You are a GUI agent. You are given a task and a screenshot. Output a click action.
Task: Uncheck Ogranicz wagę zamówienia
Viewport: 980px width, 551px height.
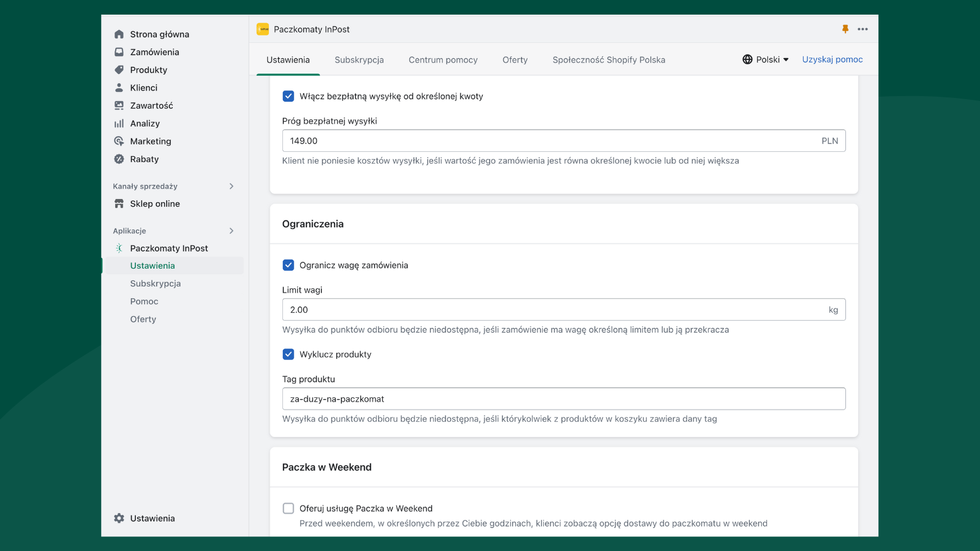point(288,265)
